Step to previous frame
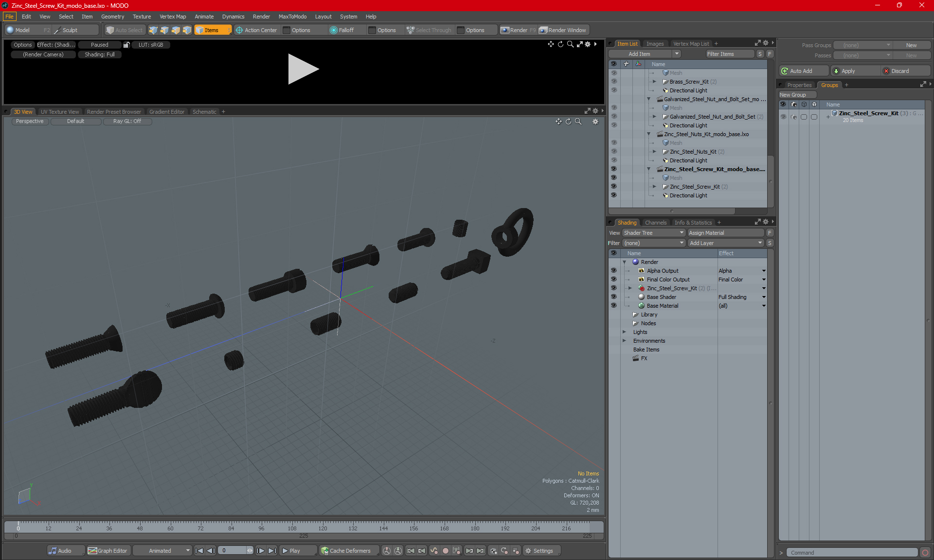 pos(211,551)
